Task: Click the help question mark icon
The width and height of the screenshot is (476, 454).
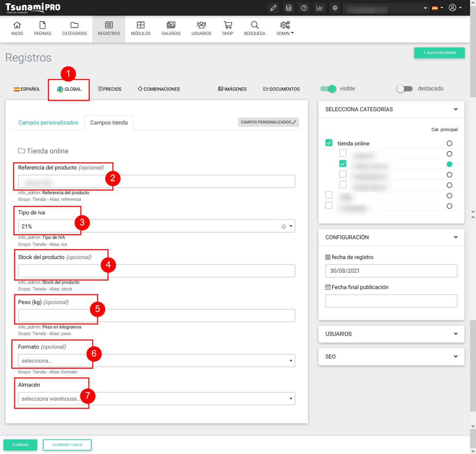Action: point(304,8)
